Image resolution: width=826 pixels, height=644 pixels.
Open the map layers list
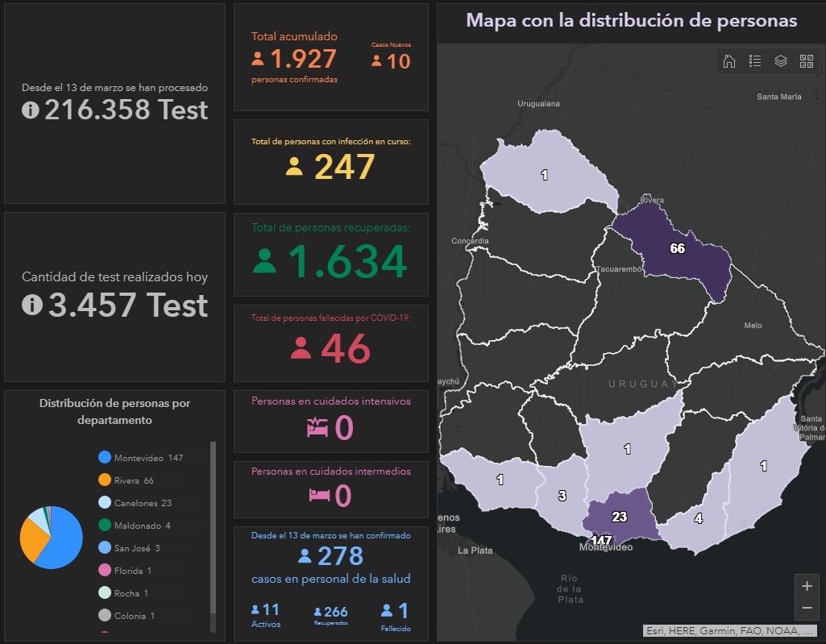click(781, 61)
